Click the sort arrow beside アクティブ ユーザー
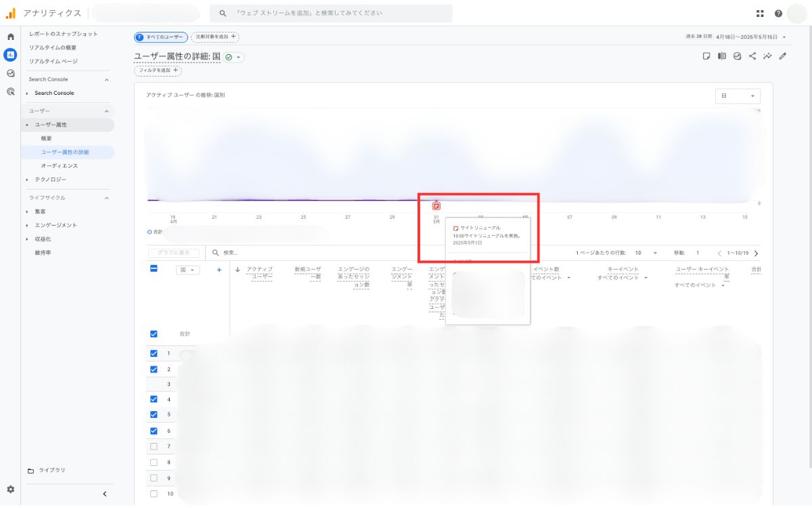This screenshot has height=508, width=812. [238, 270]
